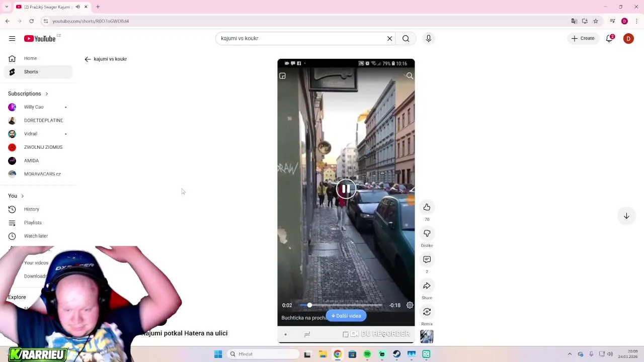Reload the page
The height and width of the screenshot is (362, 644).
(x=32, y=21)
